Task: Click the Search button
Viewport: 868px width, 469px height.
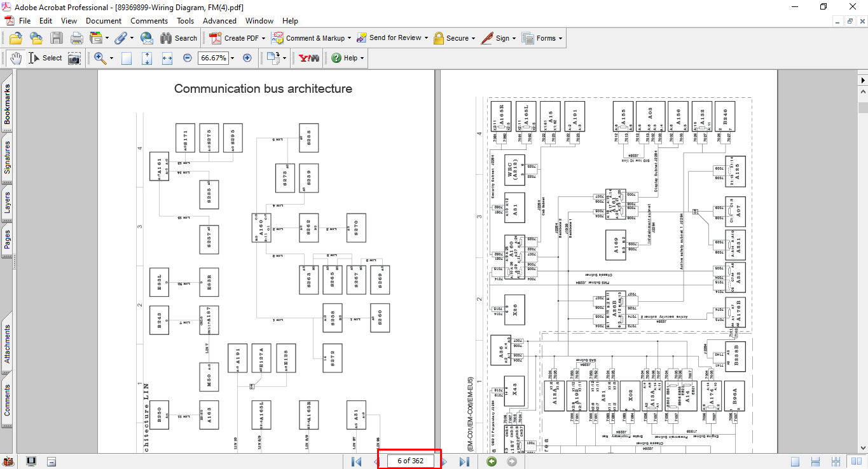Action: pyautogui.click(x=179, y=38)
